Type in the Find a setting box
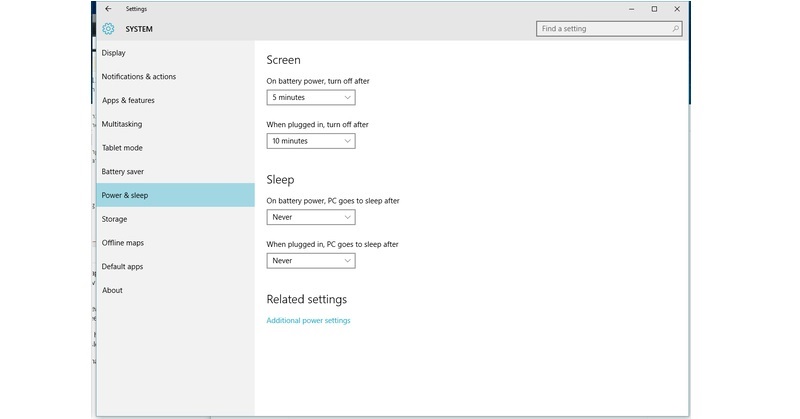Image resolution: width=800 pixels, height=419 pixels. pyautogui.click(x=603, y=29)
